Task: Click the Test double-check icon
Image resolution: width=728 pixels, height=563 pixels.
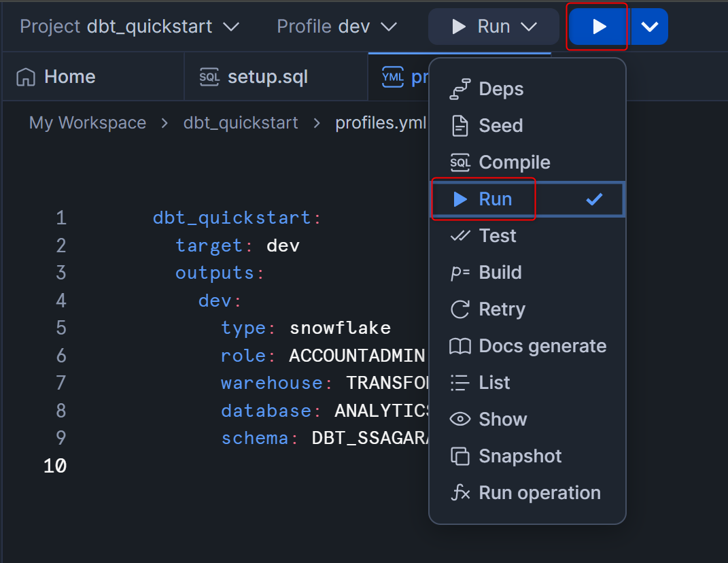Action: [460, 236]
